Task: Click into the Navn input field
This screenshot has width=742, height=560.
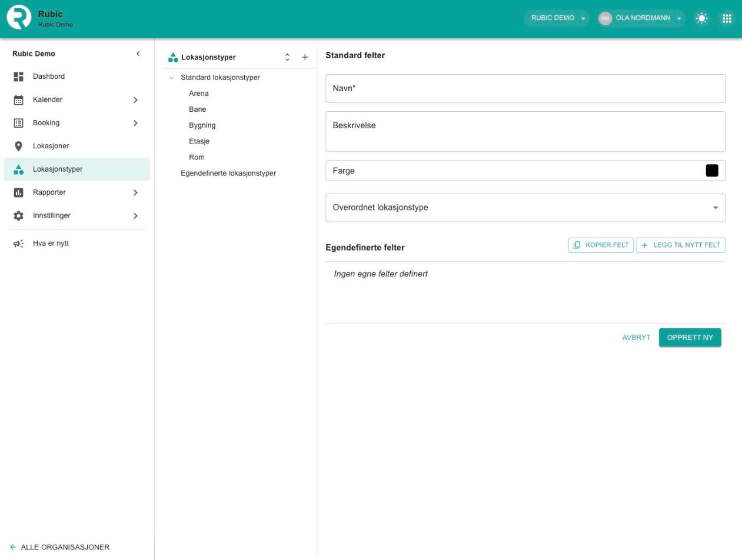Action: [x=525, y=89]
